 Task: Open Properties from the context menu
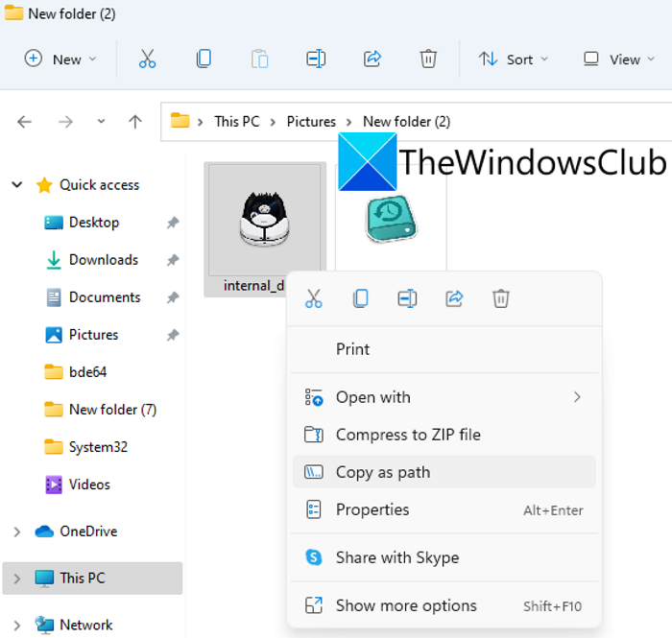tap(444, 510)
